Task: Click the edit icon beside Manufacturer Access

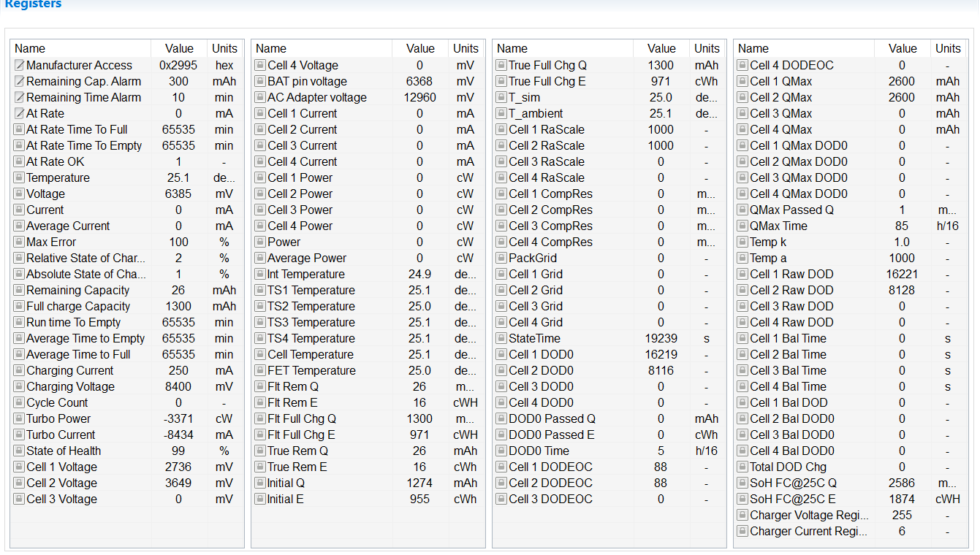Action: 19,66
